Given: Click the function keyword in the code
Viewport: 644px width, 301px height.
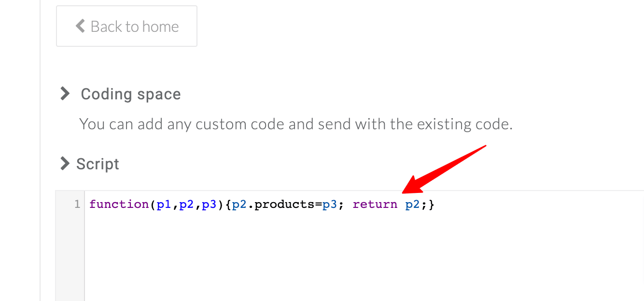Looking at the screenshot, I should (x=119, y=204).
